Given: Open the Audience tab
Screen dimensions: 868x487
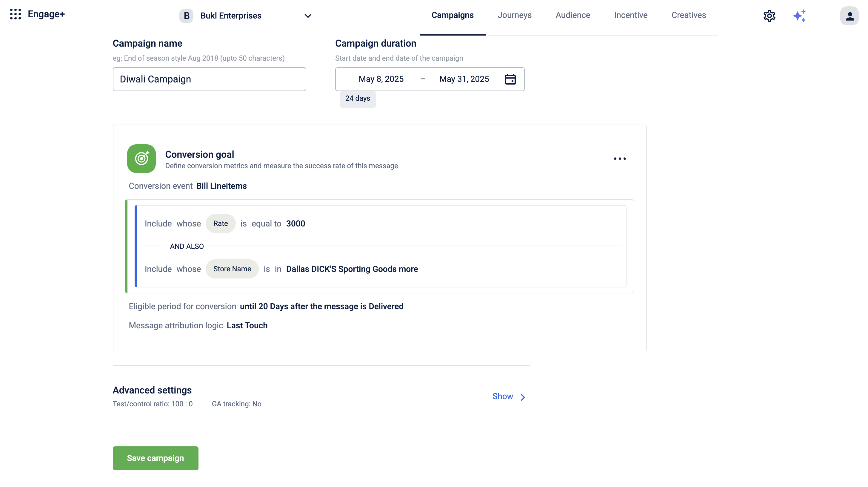Looking at the screenshot, I should point(572,15).
